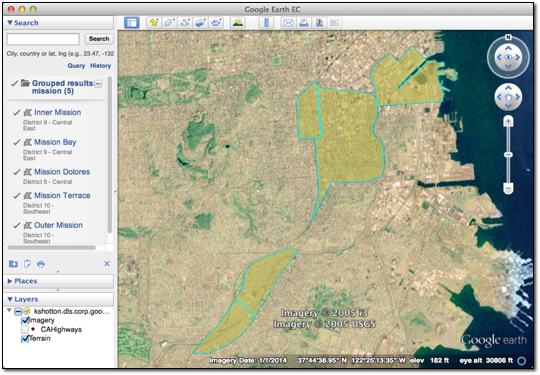Click the zoom slider handle
This screenshot has width=540, height=375.
pyautogui.click(x=508, y=155)
